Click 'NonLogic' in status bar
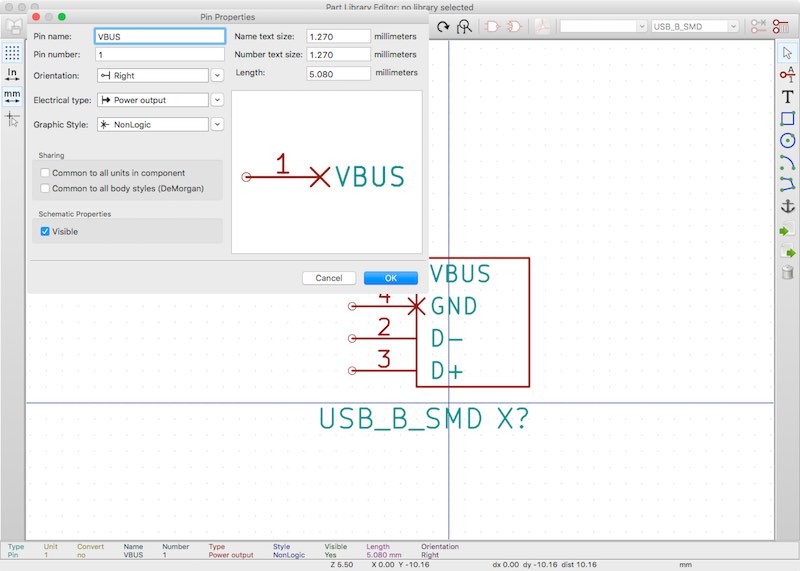The height and width of the screenshot is (571, 800). (x=289, y=555)
